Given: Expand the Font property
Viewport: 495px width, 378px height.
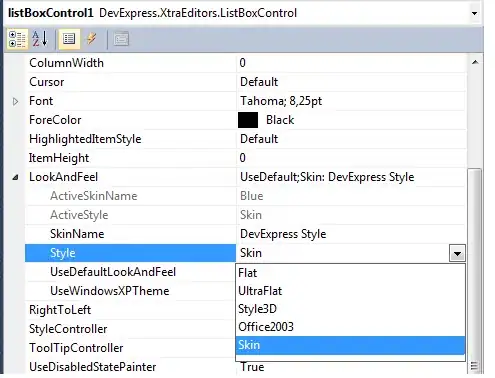Looking at the screenshot, I should click(15, 101).
